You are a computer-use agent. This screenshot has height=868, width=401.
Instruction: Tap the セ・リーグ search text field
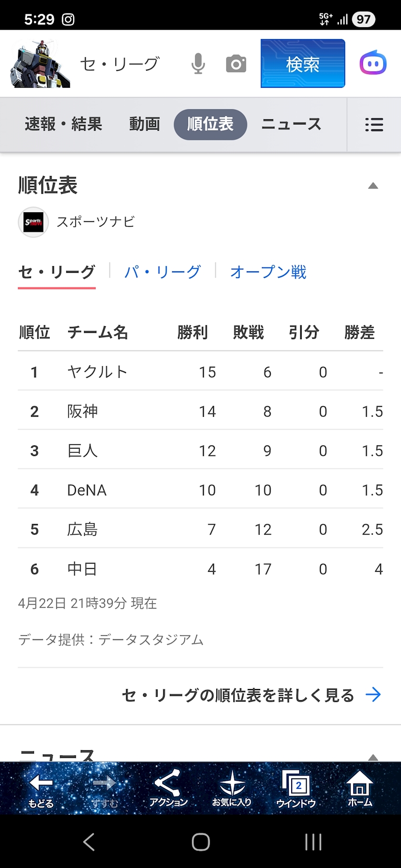coord(119,64)
